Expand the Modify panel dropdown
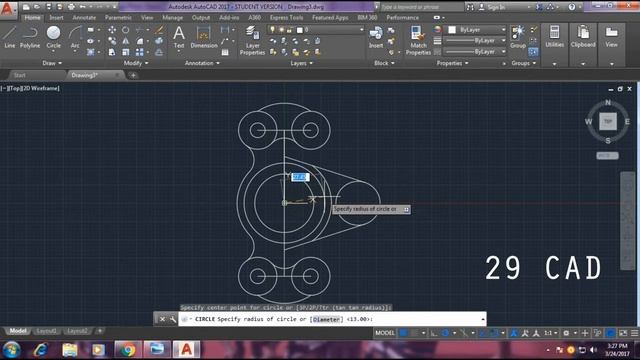This screenshot has width=640, height=360. (136, 63)
